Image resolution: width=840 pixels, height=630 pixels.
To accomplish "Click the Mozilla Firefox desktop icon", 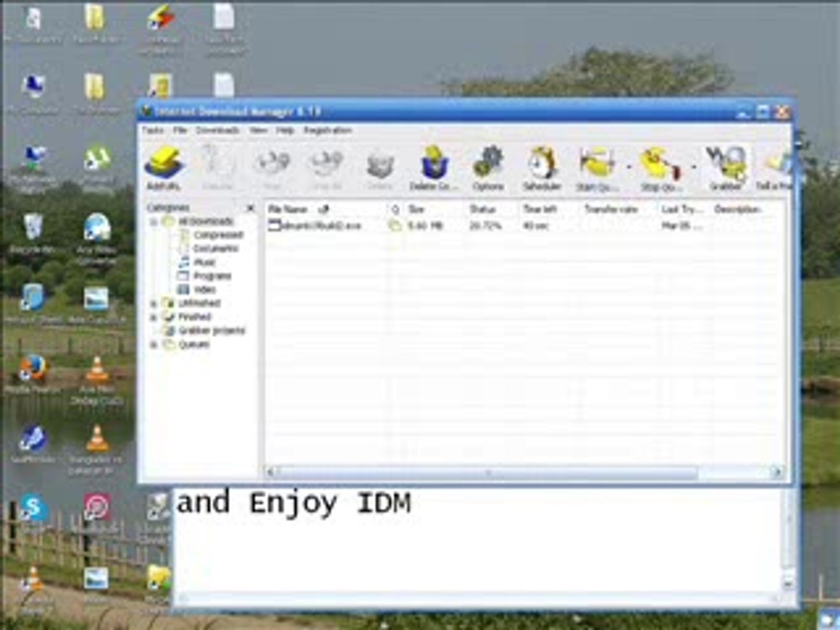I will tap(33, 375).
